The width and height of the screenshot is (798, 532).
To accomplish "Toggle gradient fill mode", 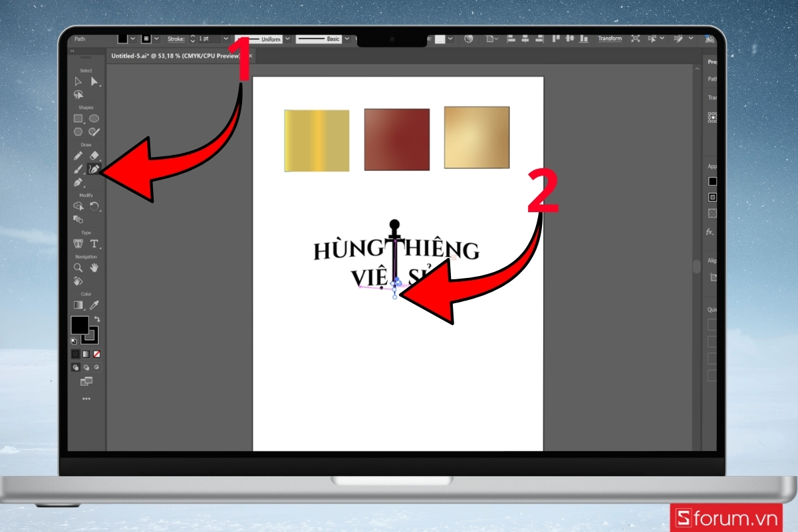I will [85, 354].
